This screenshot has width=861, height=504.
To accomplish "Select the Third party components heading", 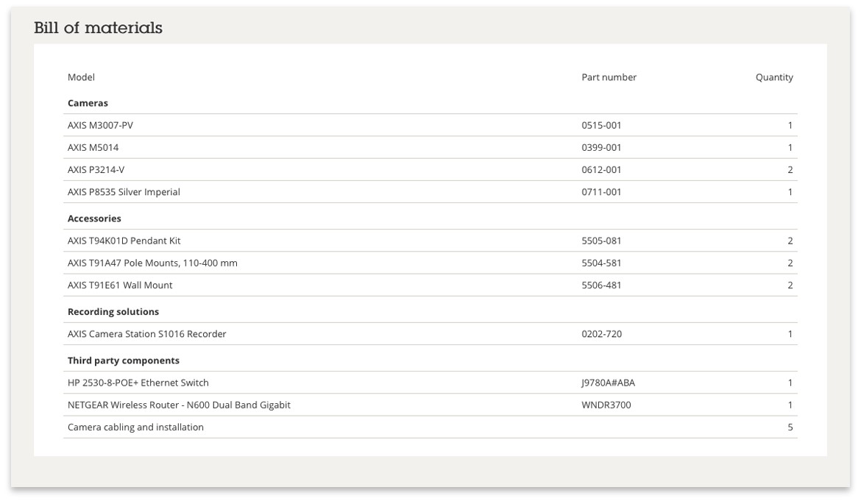I will click(124, 361).
